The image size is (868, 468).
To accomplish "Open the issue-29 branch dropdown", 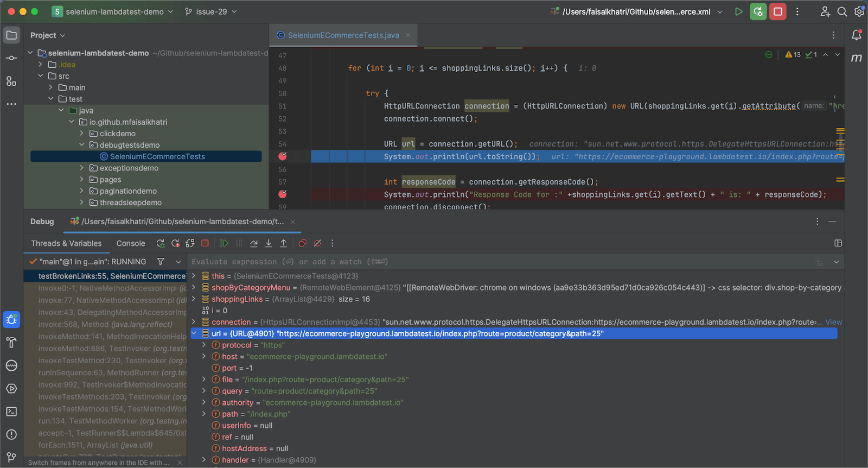I will tap(211, 11).
